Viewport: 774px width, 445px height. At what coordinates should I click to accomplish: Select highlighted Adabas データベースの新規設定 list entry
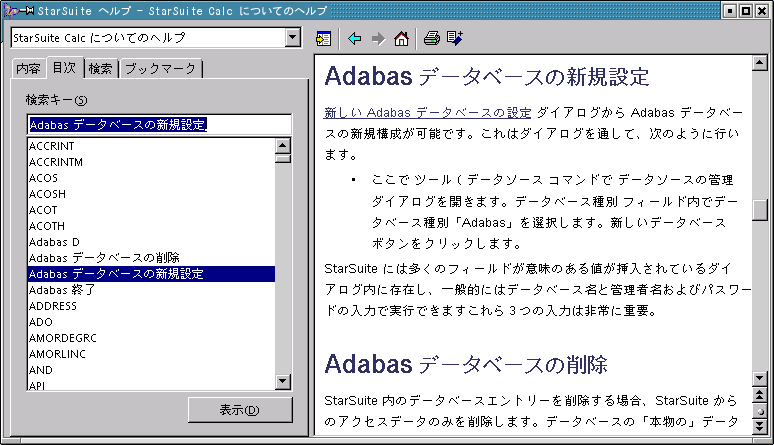151,274
